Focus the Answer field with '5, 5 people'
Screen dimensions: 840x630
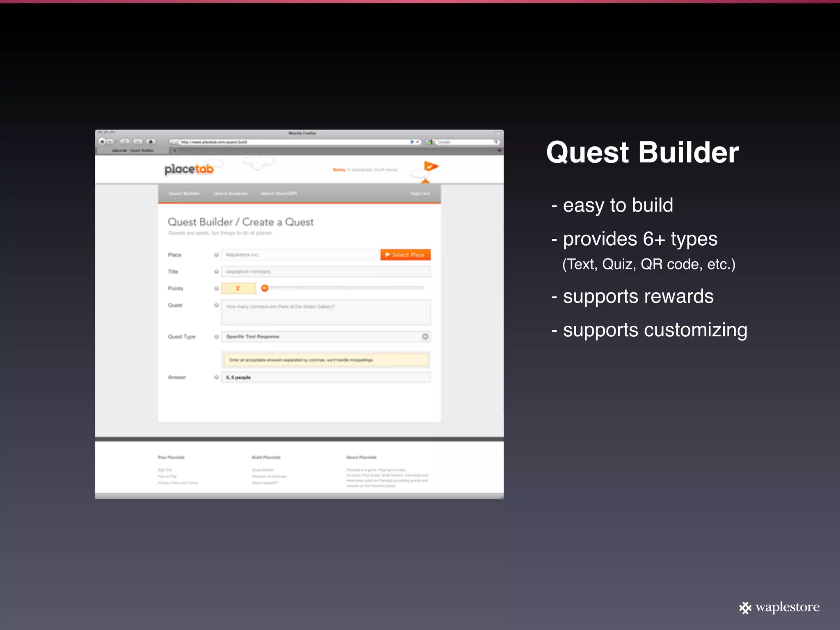326,377
